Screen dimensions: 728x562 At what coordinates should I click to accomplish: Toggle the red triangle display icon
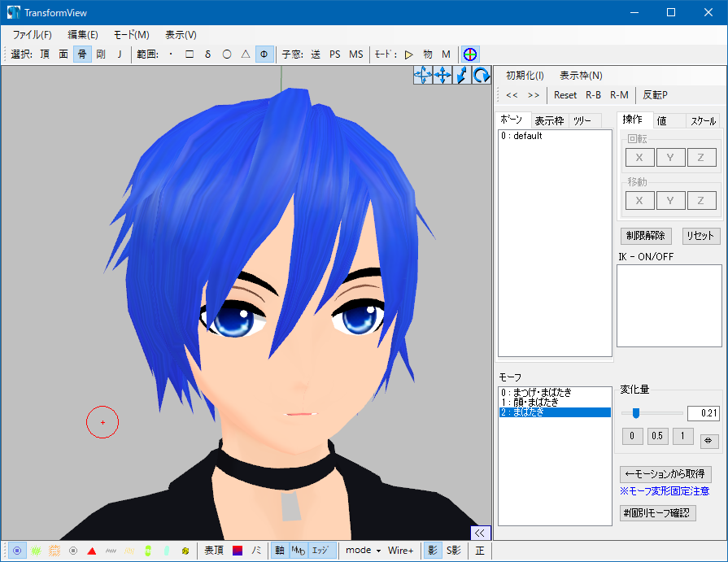point(91,551)
